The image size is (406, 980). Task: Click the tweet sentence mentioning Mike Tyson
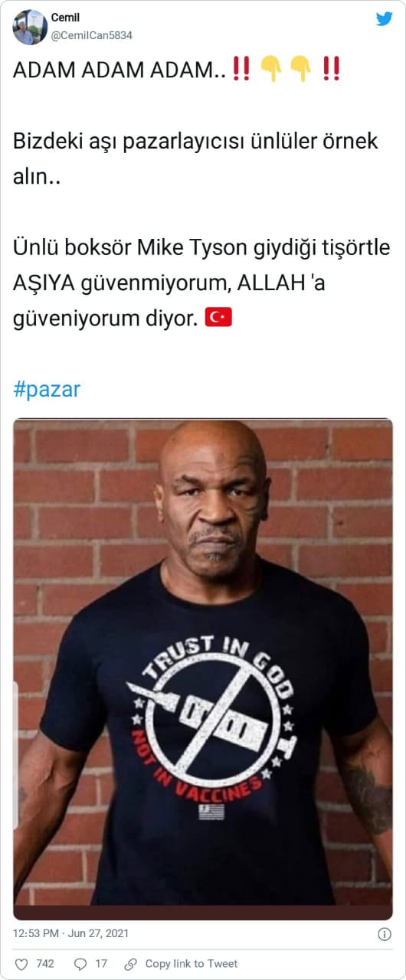(x=201, y=283)
